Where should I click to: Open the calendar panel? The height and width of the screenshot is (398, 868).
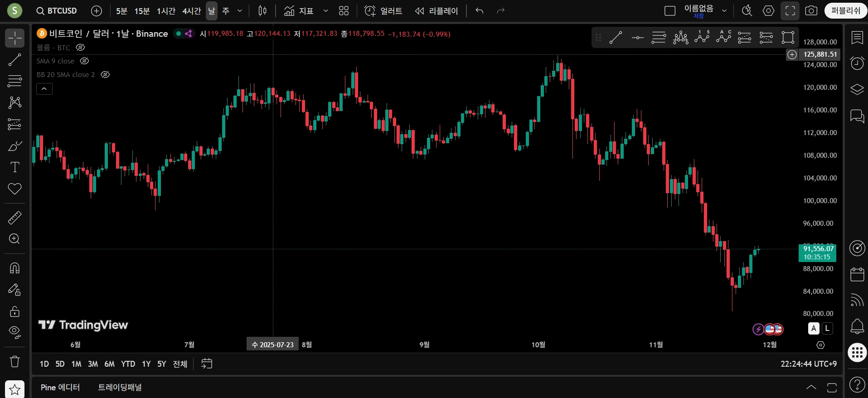tap(857, 274)
